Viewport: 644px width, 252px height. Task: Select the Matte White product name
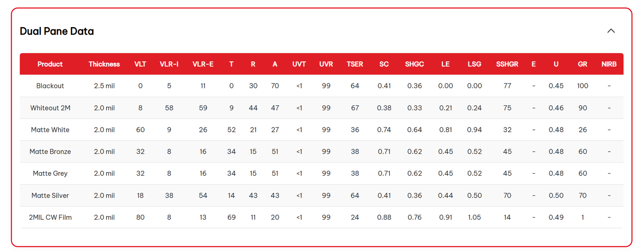click(x=50, y=130)
